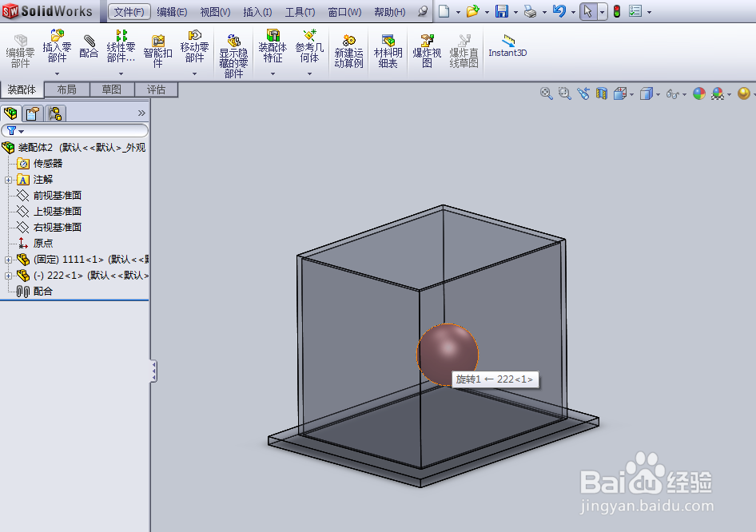Viewport: 756px width, 532px height.
Task: Click Insert Components (插入零部件) icon
Action: (x=57, y=47)
